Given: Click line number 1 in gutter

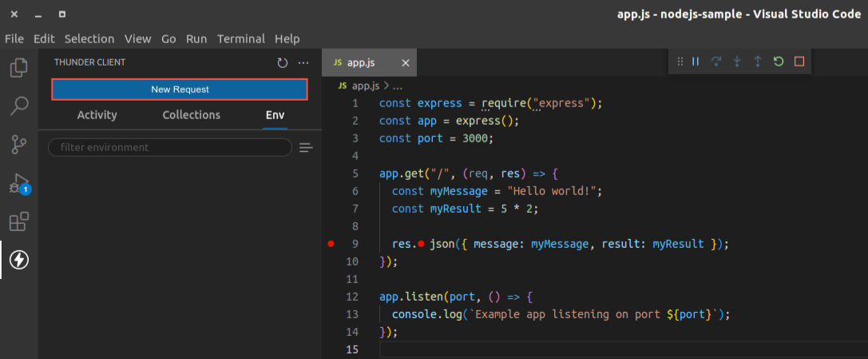Looking at the screenshot, I should 355,103.
